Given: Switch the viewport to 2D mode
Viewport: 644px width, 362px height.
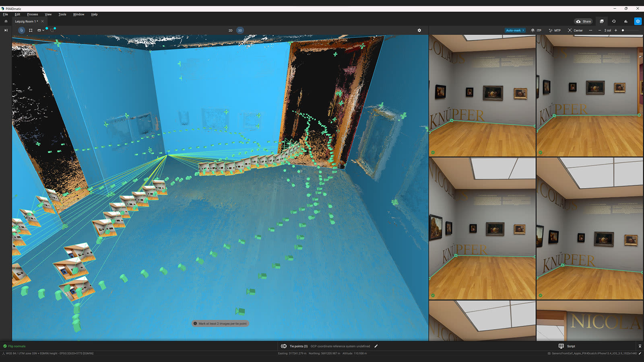Looking at the screenshot, I should 230,30.
